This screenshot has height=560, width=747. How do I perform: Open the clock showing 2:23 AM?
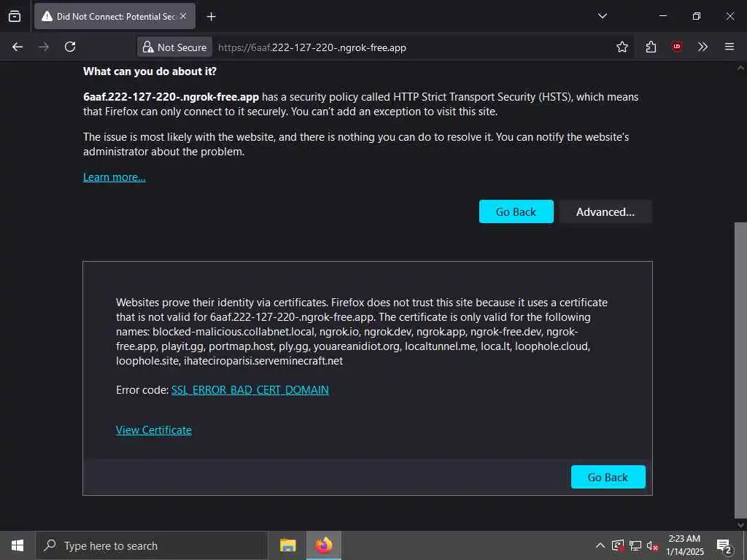(x=684, y=545)
